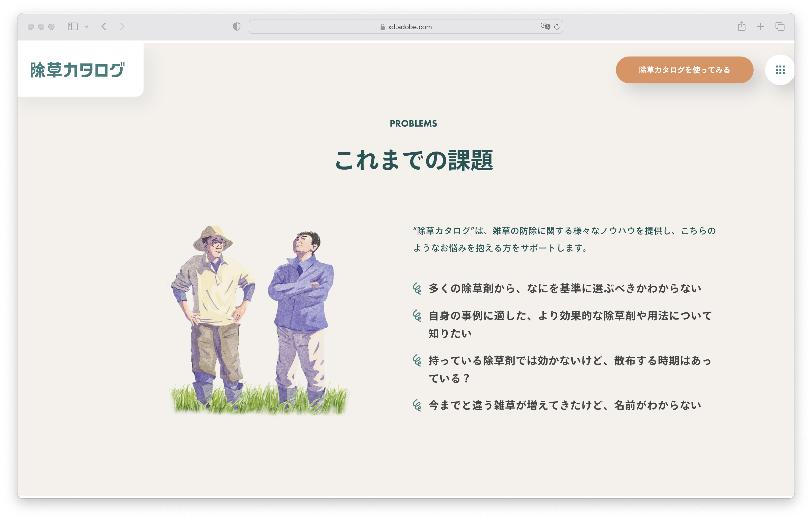Image resolution: width=812 pixels, height=520 pixels.
Task: Go back with the back arrow
Action: tap(104, 26)
